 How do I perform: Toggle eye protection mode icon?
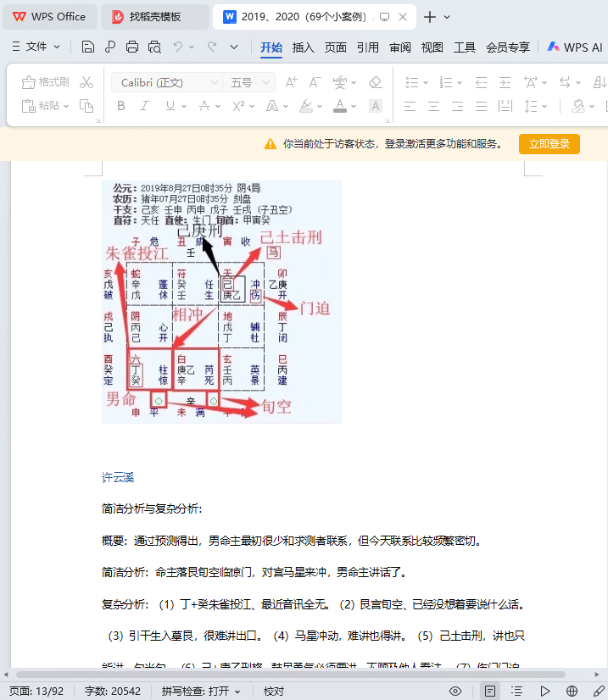[x=455, y=691]
